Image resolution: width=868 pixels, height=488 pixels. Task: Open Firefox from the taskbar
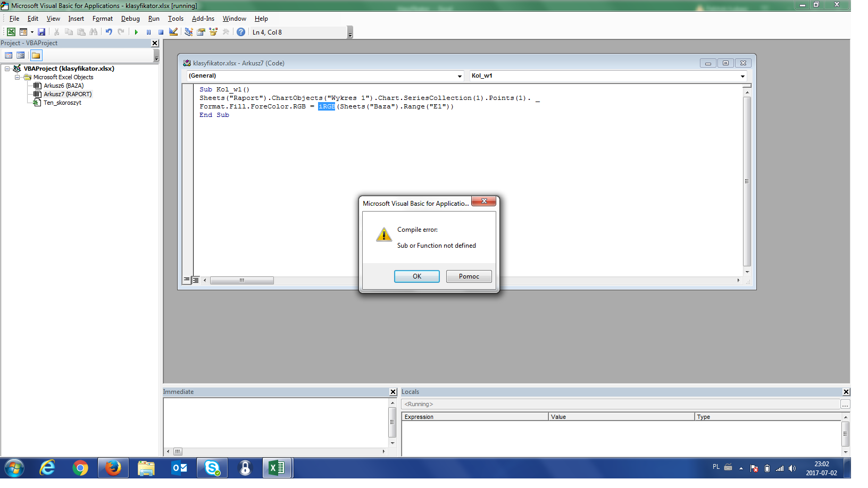tap(113, 468)
